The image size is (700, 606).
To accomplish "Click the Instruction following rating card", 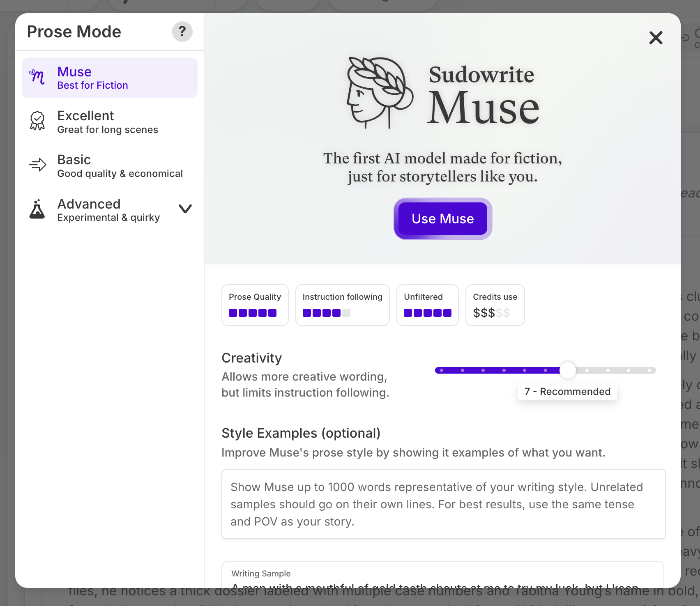I will [x=342, y=305].
